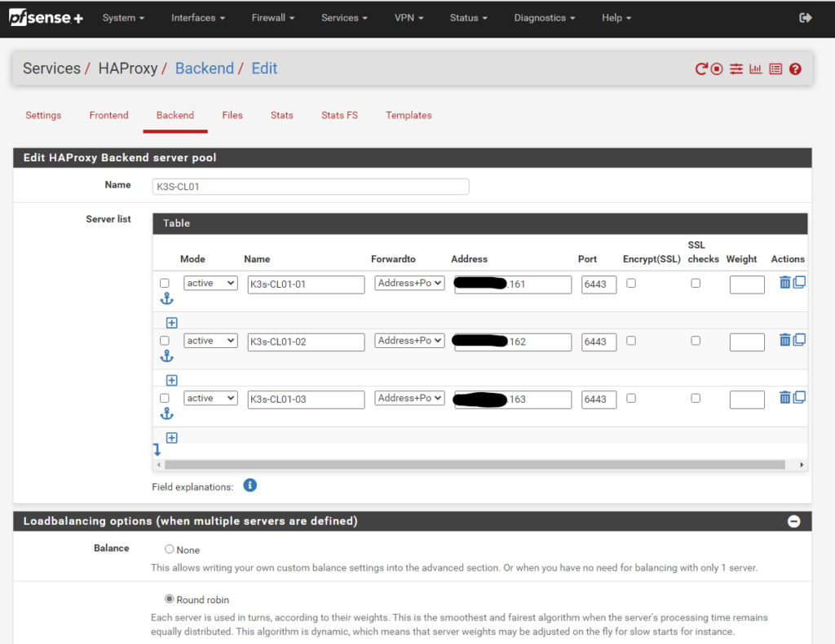This screenshot has height=644, width=835.
Task: Open related log entries icon
Action: click(x=775, y=68)
